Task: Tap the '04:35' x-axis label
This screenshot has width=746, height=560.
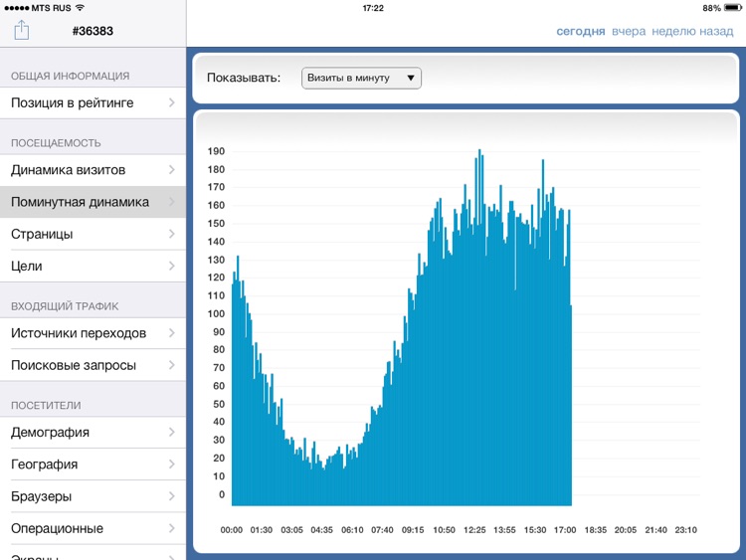Action: (321, 530)
